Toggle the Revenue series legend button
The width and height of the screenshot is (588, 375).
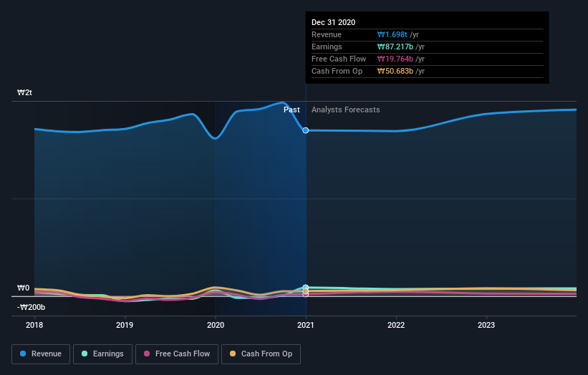41,354
